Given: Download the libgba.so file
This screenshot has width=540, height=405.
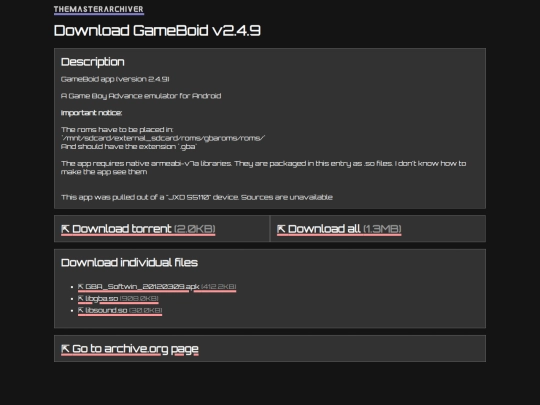Looking at the screenshot, I should click(118, 298).
